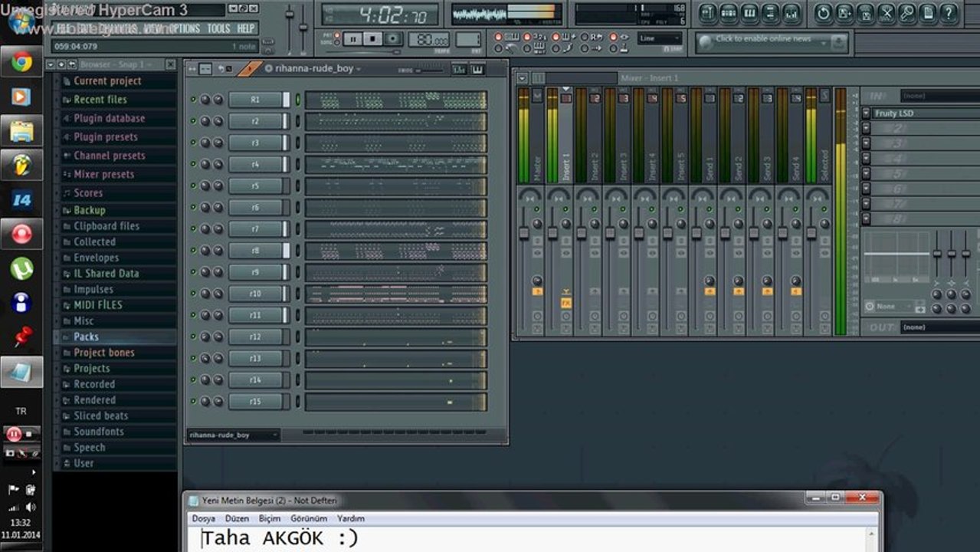Open the snap Line dropdown

(x=660, y=38)
